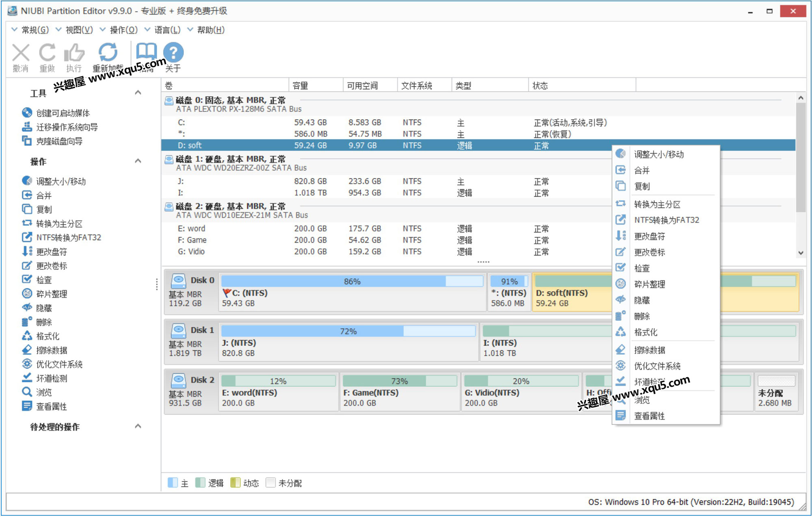
Task: Choose NTFS转换为FAT32 in context menu
Action: 666,220
